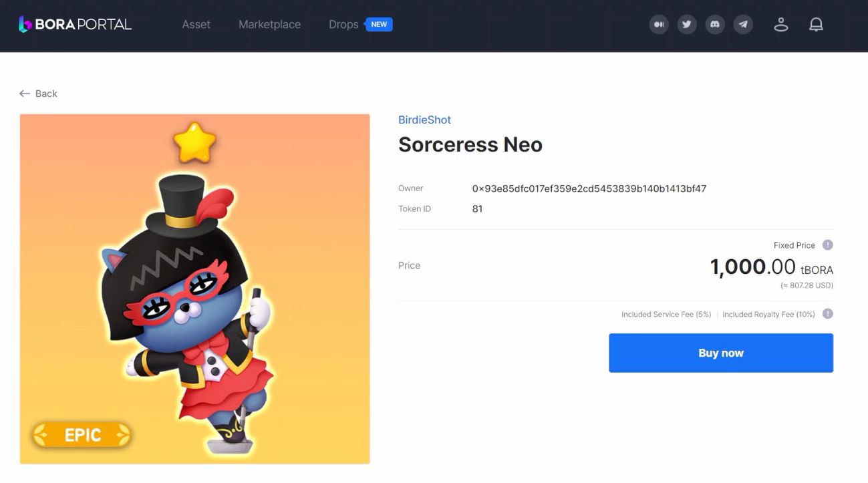The height and width of the screenshot is (483, 868).
Task: Open the Medium social icon
Action: pos(659,25)
